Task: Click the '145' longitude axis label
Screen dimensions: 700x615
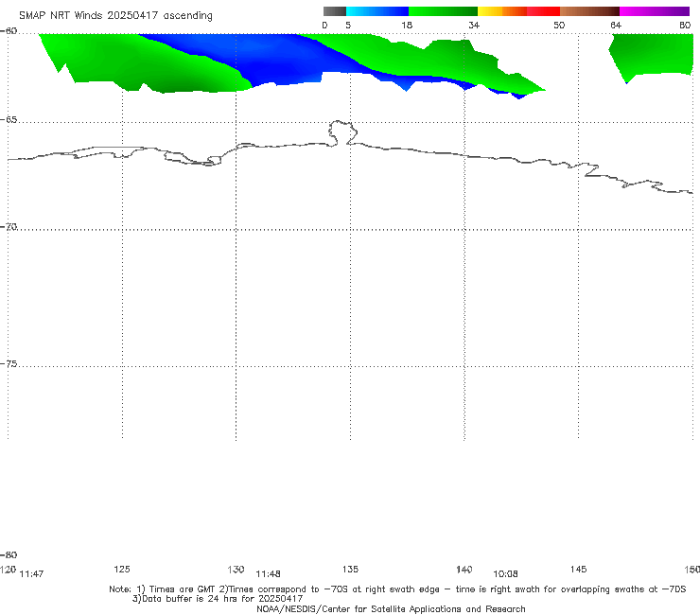Action: click(x=579, y=569)
